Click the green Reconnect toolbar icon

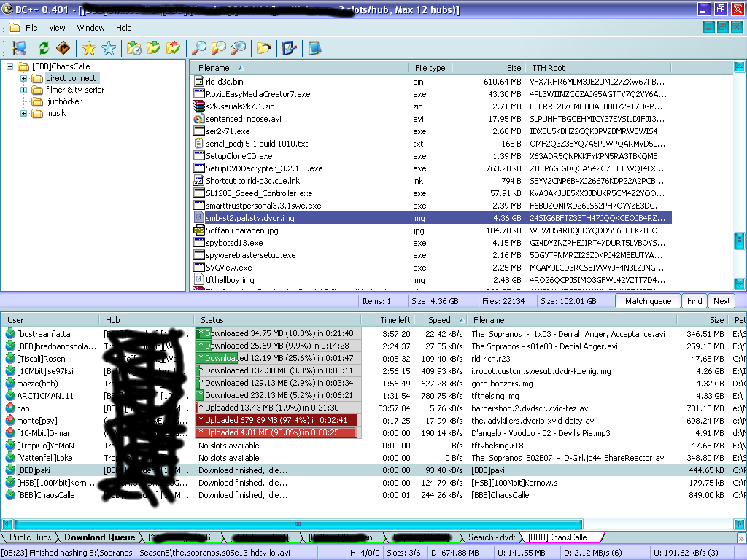[x=44, y=48]
